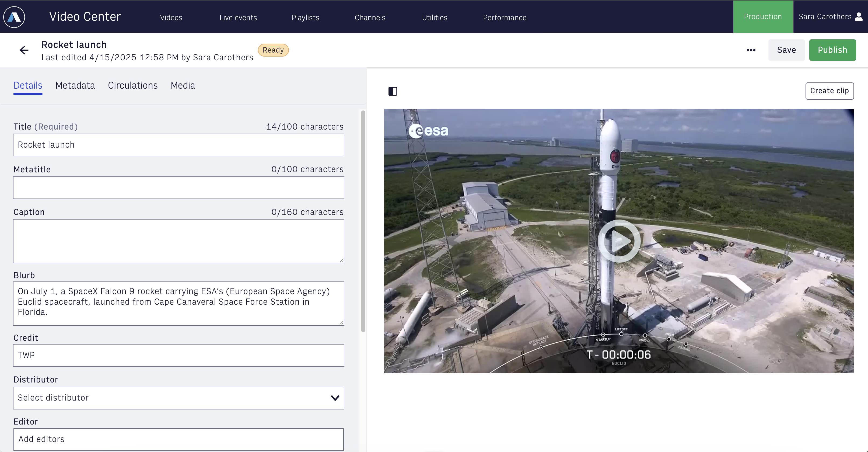Viewport: 868px width, 452px height.
Task: Publish the Rocket launch video
Action: tap(832, 50)
